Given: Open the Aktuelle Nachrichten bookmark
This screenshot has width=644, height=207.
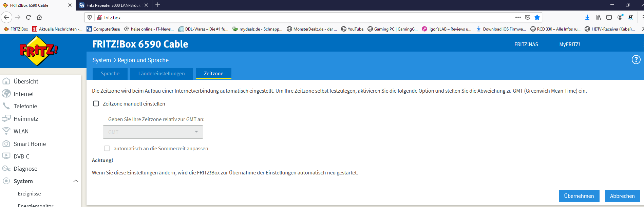Looking at the screenshot, I should coord(57,29).
